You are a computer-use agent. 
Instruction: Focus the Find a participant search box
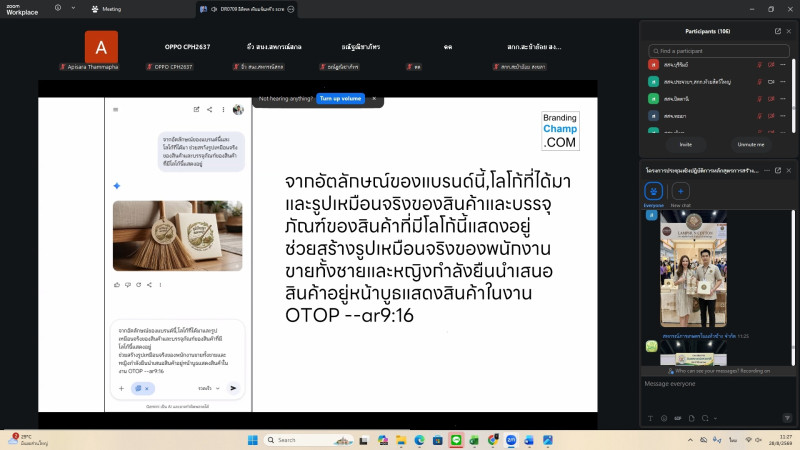(719, 51)
